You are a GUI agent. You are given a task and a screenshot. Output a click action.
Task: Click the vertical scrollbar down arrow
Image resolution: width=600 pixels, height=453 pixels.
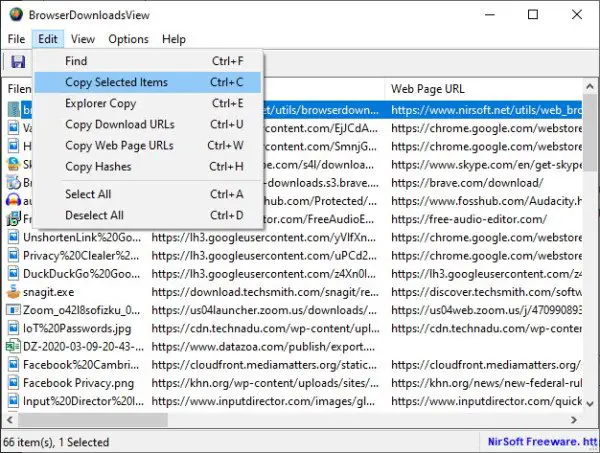coord(590,403)
